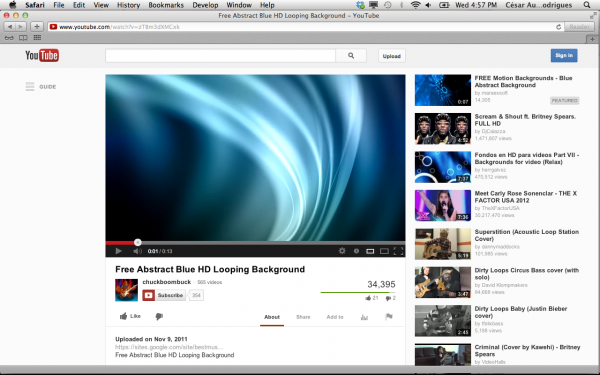Expand the Guide sidebar menu

click(41, 87)
